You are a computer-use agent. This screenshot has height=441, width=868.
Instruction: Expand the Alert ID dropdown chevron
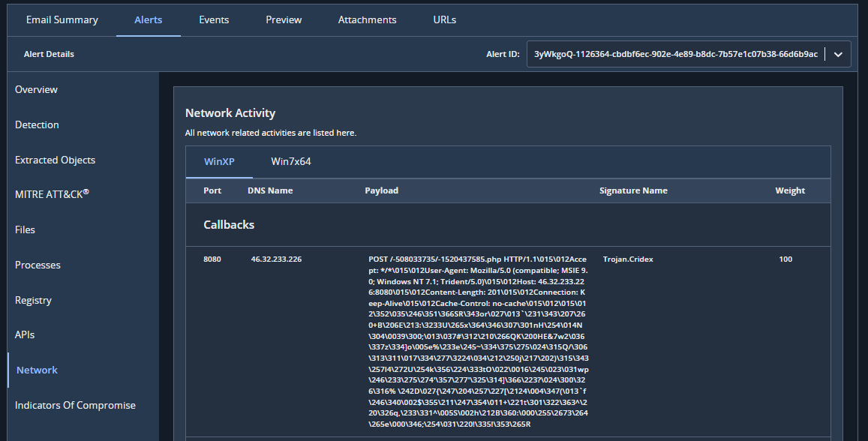[x=838, y=54]
